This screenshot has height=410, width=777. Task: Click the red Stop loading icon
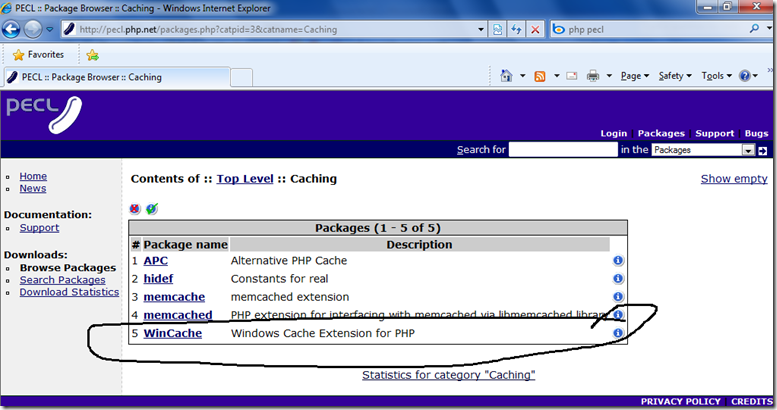click(535, 29)
